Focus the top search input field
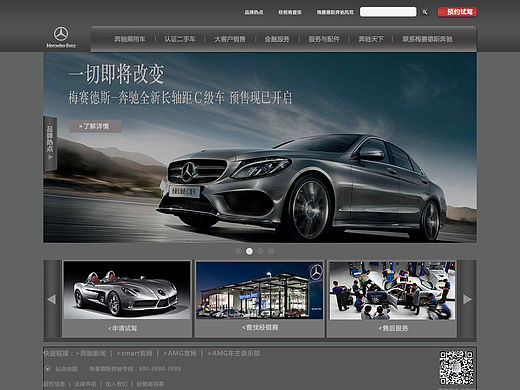The height and width of the screenshot is (390, 520). click(388, 12)
